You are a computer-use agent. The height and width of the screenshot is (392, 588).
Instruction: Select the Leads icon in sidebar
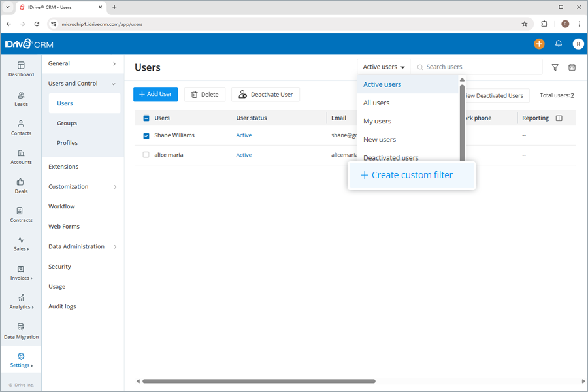pyautogui.click(x=21, y=99)
